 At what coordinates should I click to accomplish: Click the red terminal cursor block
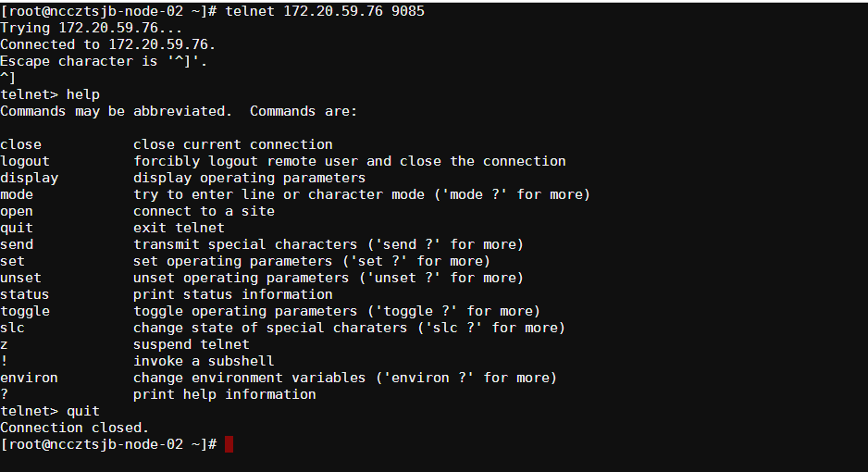[x=229, y=445]
